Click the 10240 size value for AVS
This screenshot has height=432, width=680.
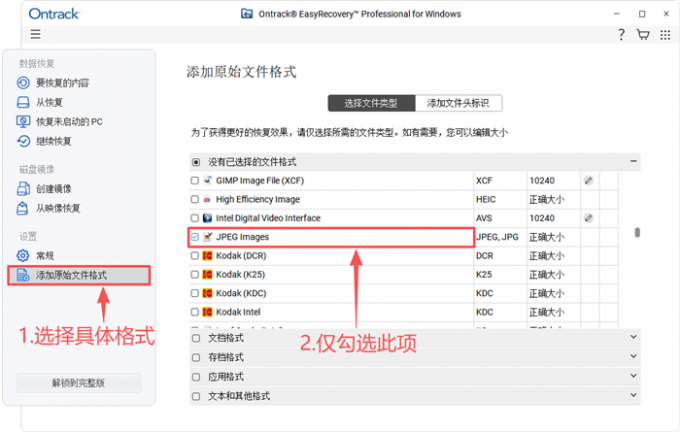542,218
